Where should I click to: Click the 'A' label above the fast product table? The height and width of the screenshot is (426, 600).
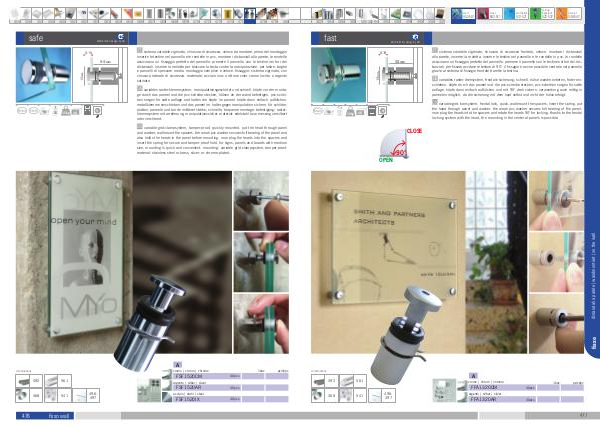click(x=473, y=376)
